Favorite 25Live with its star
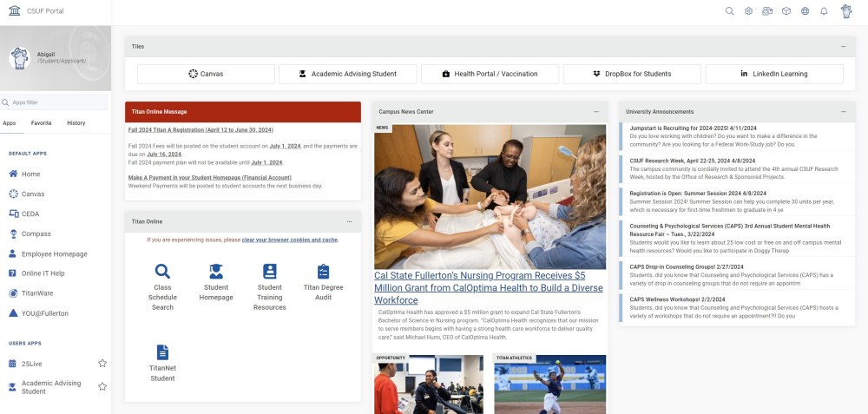The height and width of the screenshot is (414, 868). [102, 364]
